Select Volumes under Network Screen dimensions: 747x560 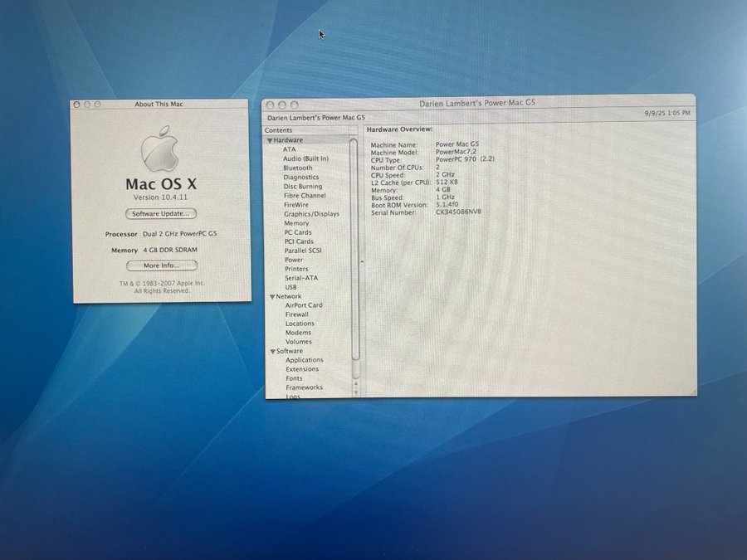[x=299, y=342]
